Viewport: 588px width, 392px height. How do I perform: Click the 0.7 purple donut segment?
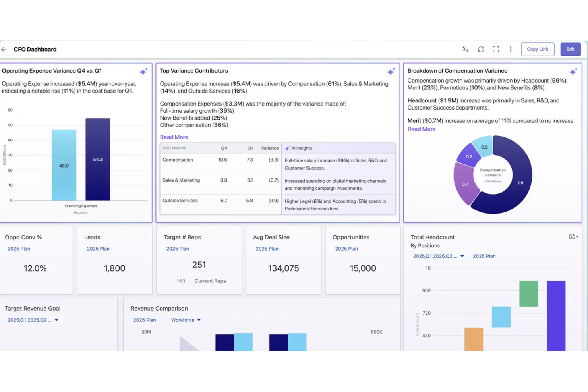[465, 184]
